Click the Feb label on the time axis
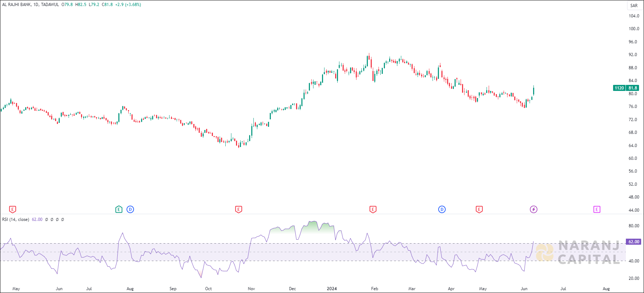Image resolution: width=644 pixels, height=293 pixels. (375, 289)
